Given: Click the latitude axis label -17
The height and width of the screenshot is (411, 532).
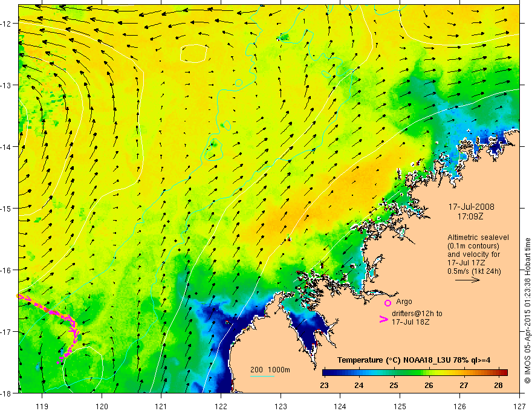Looking at the screenshot, I should coord(6,331).
